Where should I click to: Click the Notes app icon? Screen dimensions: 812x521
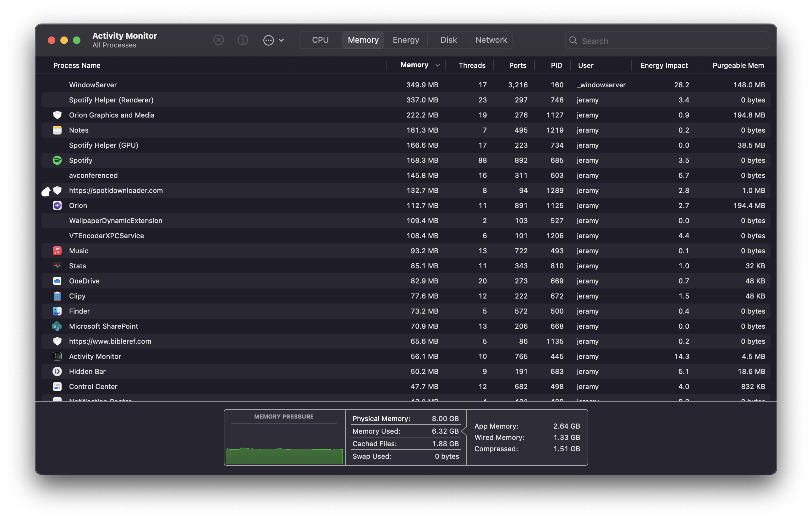[57, 130]
